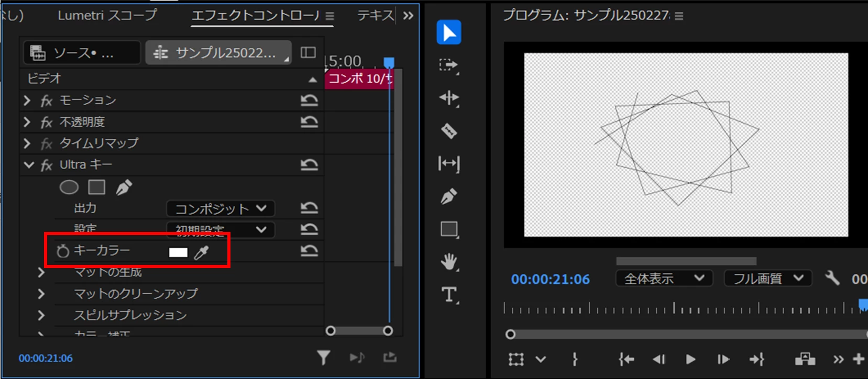Step forward one frame
The height and width of the screenshot is (379, 868).
point(723,359)
